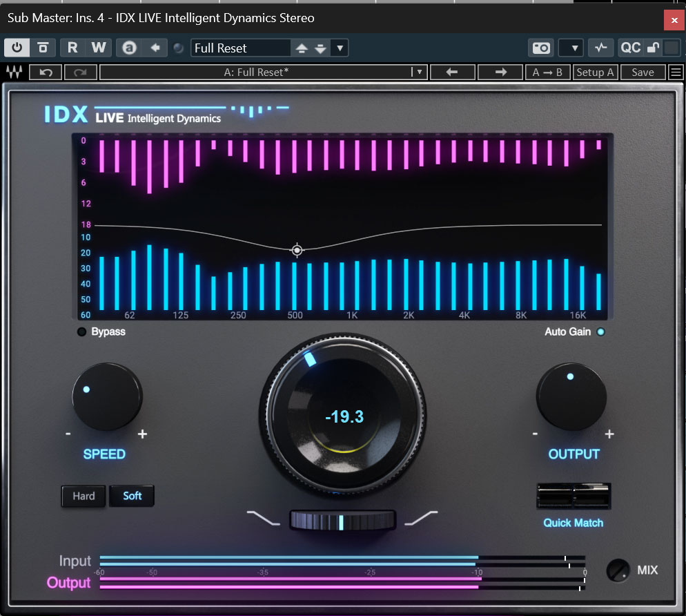Click the Waves redo arrow

point(80,72)
